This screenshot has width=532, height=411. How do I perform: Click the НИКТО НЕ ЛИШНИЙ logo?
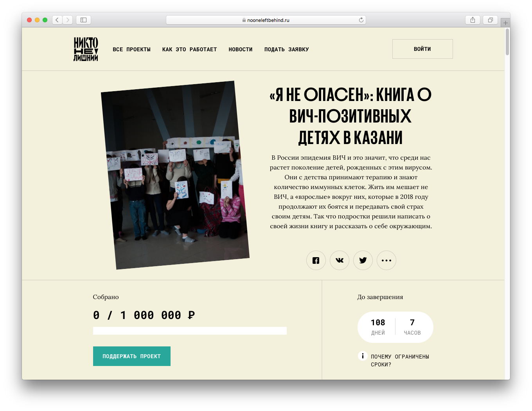pyautogui.click(x=86, y=49)
